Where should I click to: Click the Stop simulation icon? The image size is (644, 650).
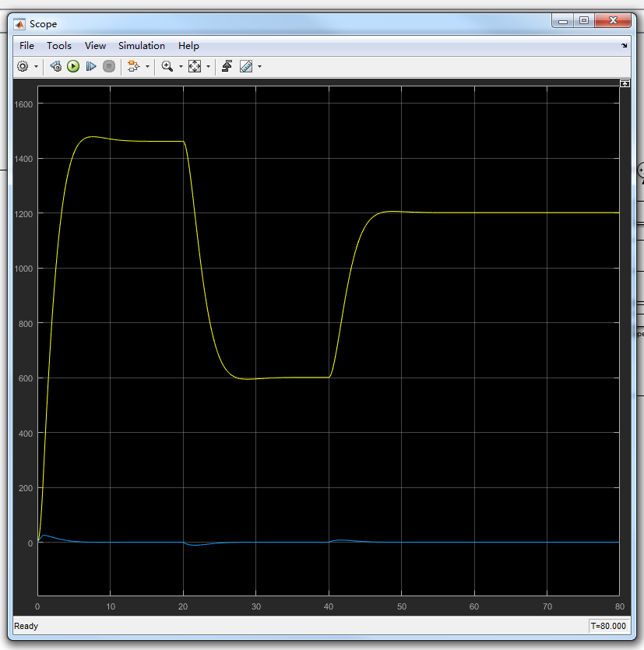[109, 66]
